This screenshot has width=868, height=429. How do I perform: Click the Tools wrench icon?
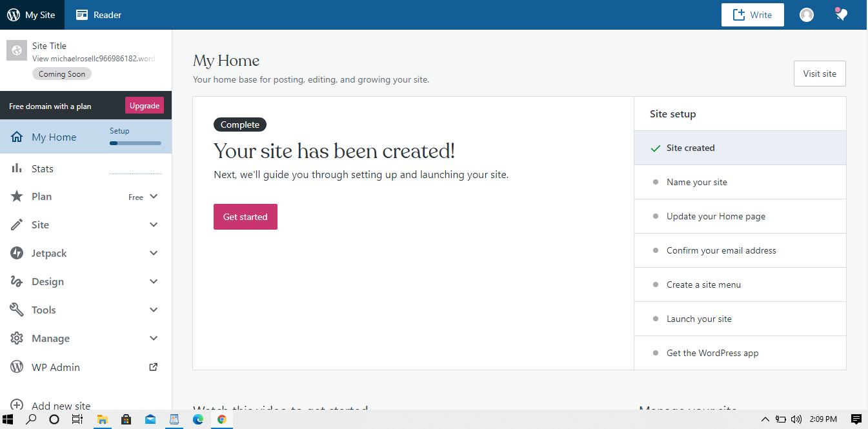17,310
